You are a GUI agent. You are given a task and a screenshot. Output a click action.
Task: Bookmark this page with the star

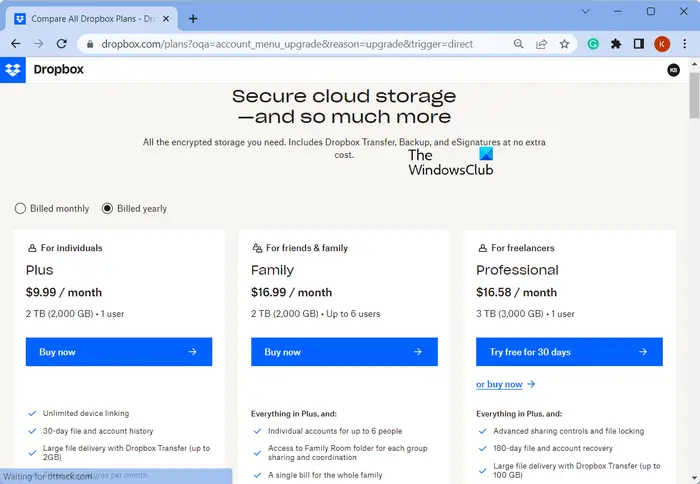pyautogui.click(x=564, y=44)
